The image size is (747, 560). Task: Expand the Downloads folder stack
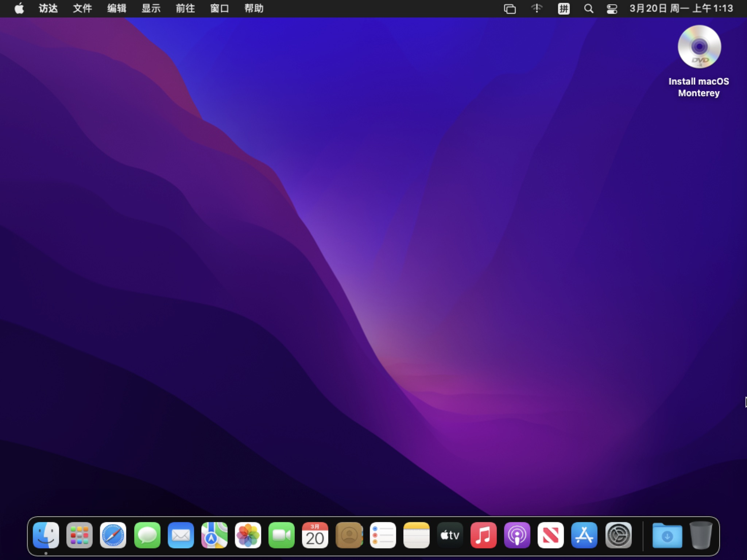click(667, 536)
